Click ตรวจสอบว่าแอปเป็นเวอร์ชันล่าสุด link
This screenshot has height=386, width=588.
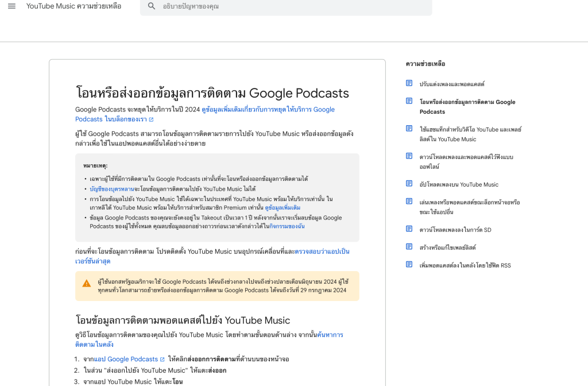point(322,252)
